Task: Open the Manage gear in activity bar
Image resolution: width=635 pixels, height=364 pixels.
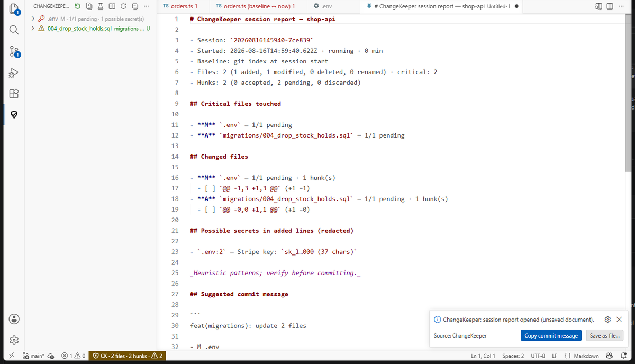Action: pyautogui.click(x=14, y=341)
